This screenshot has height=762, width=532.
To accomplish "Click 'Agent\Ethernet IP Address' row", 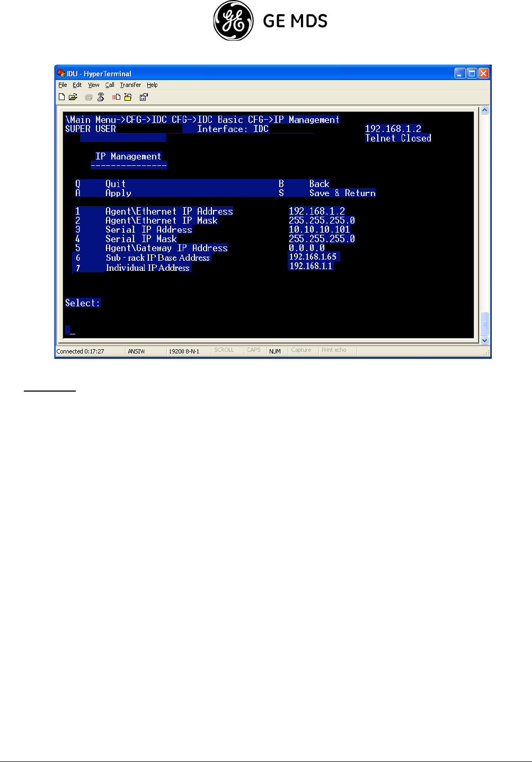I will pos(169,211).
